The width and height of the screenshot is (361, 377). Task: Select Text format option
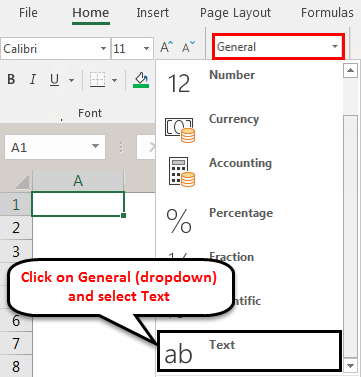point(249,351)
